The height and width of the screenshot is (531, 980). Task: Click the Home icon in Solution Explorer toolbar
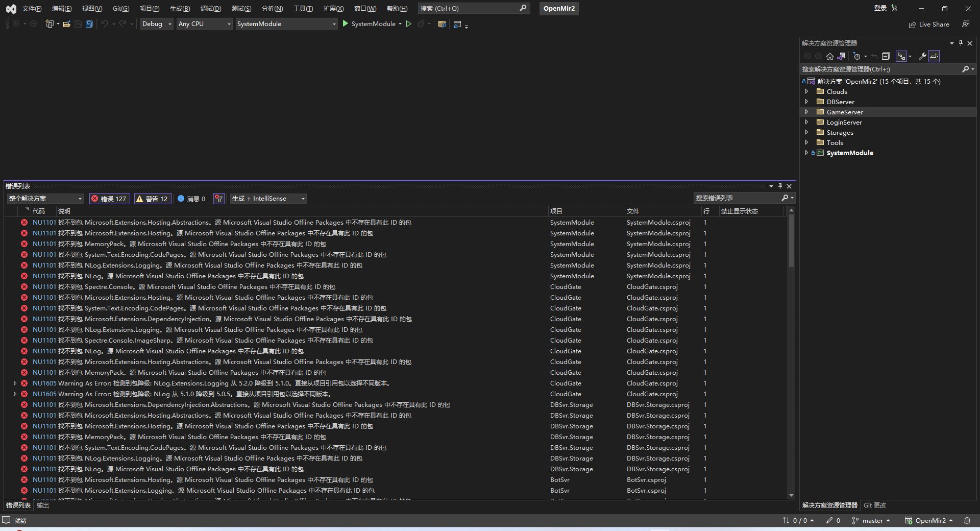tap(830, 56)
